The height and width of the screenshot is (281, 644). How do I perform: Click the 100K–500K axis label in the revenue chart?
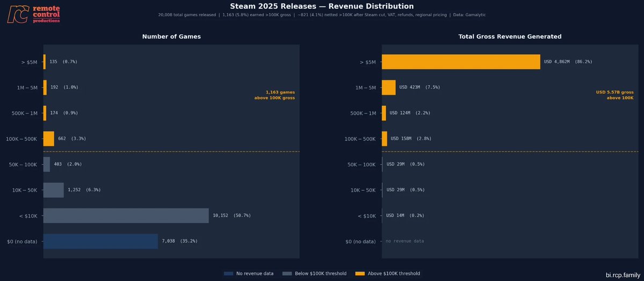[x=360, y=139]
